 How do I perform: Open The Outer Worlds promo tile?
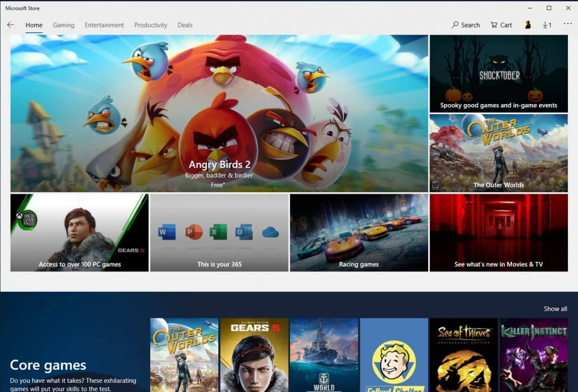point(499,153)
